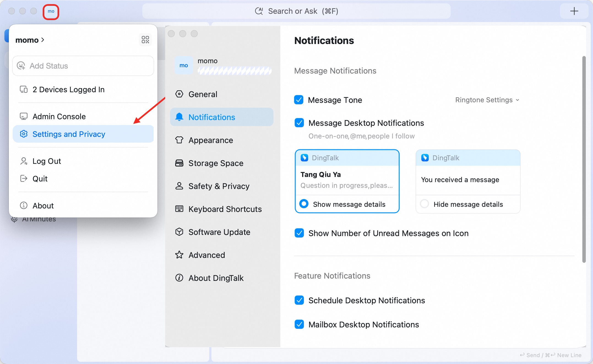Click the Add Status input field
This screenshot has height=364, width=593.
[x=83, y=66]
